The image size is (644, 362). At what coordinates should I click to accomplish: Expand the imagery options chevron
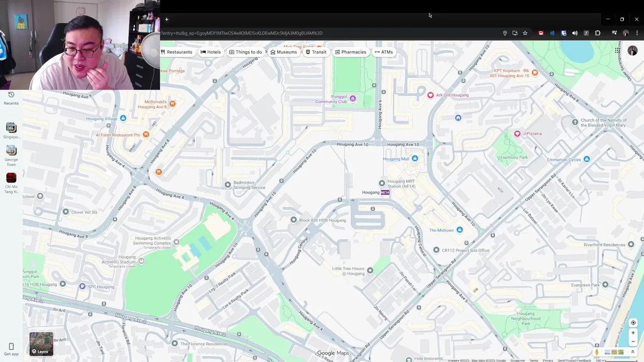pyautogui.click(x=632, y=352)
